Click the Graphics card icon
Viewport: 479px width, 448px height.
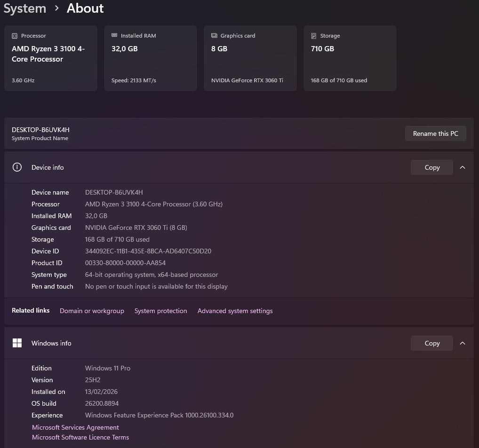(x=214, y=36)
